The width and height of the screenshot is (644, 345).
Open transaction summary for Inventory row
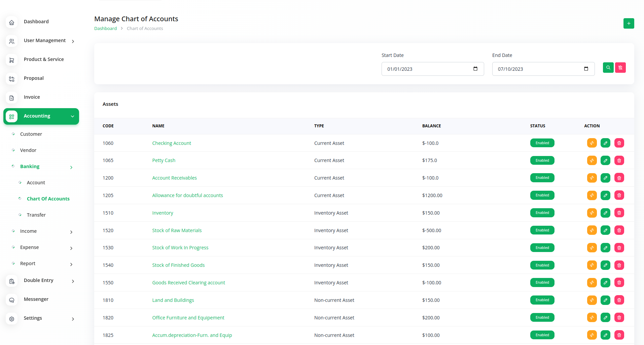tap(592, 213)
